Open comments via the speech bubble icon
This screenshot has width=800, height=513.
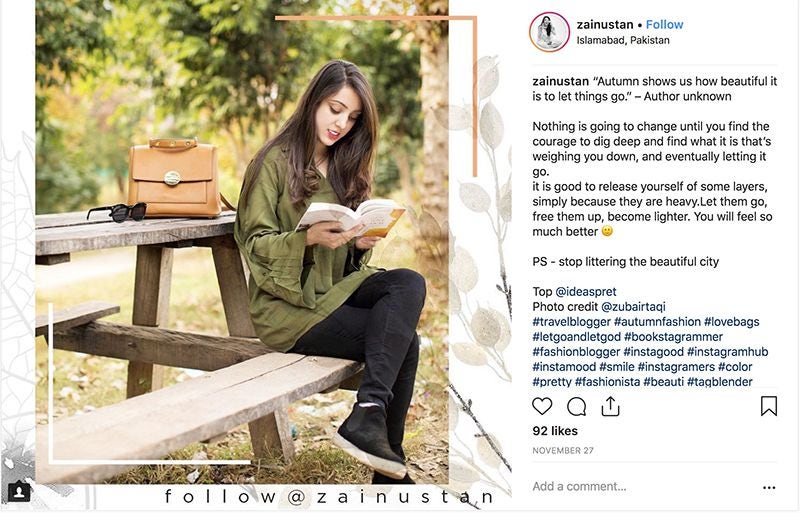point(576,407)
